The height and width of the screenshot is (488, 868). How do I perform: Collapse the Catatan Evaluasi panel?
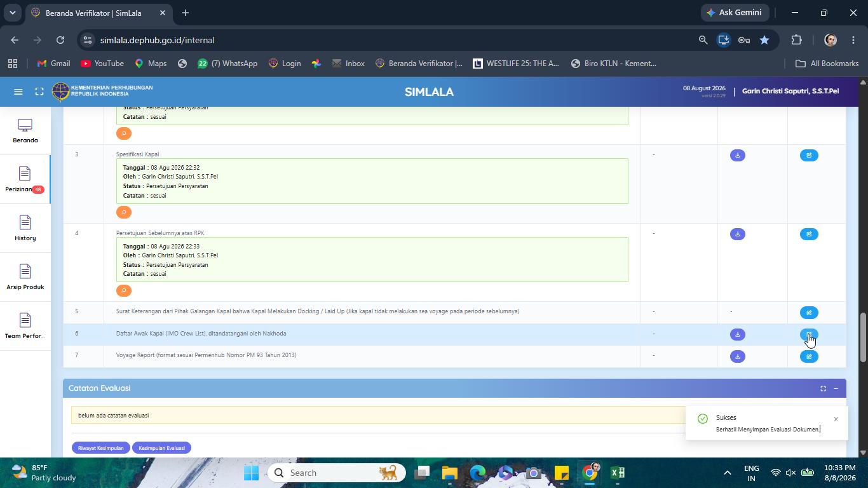tap(836, 388)
